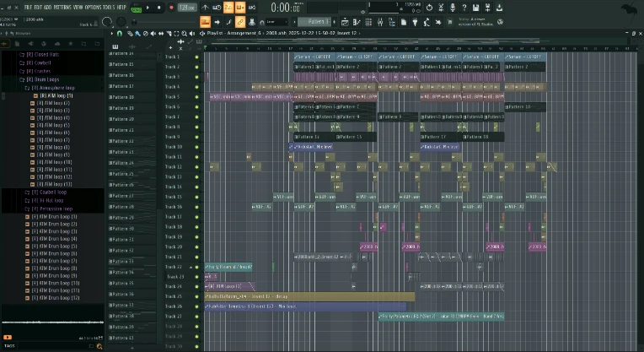644x352 pixels.
Task: Click the red Record button
Action: pyautogui.click(x=171, y=8)
